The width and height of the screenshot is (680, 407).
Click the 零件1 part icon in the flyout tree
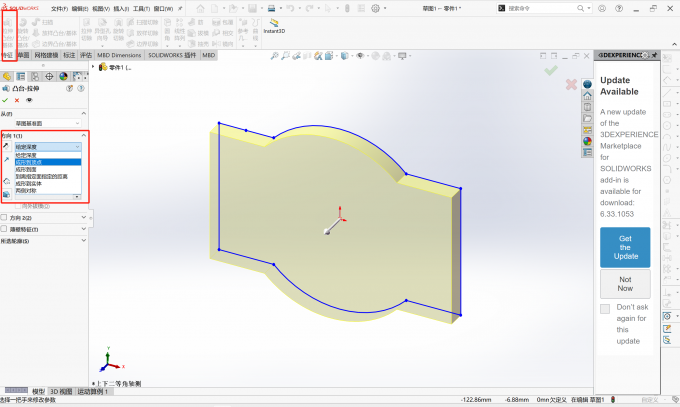103,67
